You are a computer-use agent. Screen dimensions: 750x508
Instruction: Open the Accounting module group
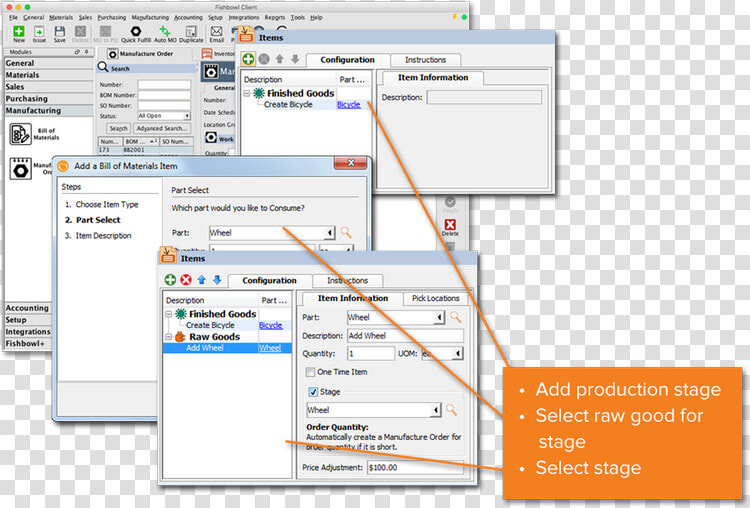28,308
